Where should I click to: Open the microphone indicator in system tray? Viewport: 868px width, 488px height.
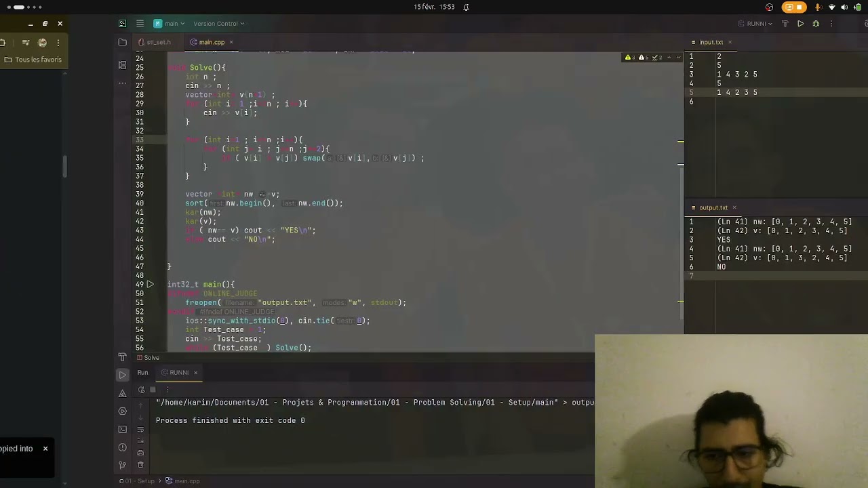point(818,7)
